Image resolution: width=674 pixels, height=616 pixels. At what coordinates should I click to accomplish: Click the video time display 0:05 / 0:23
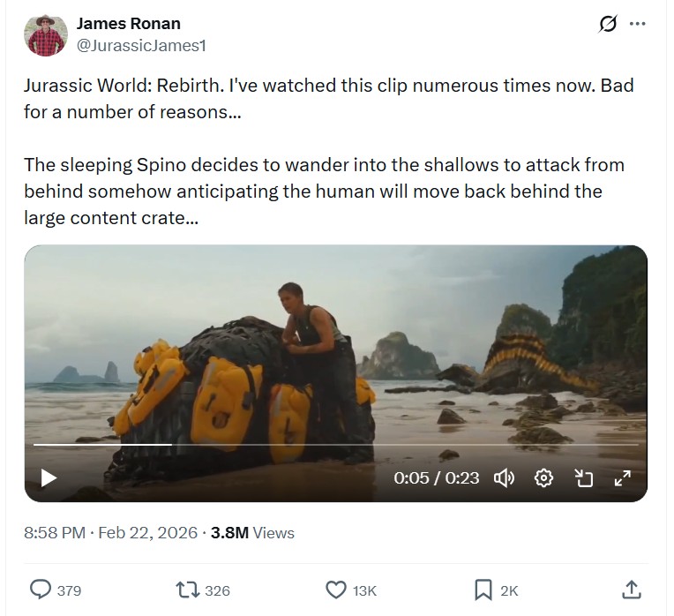pyautogui.click(x=436, y=477)
